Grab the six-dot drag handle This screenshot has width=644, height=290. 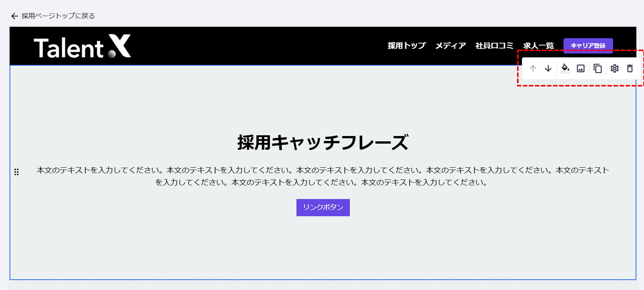16,172
